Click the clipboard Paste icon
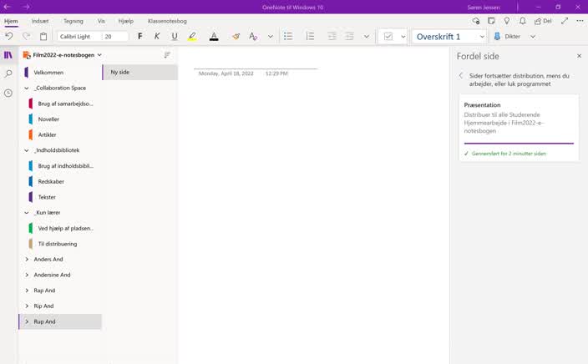The height and width of the screenshot is (364, 588). point(43,37)
